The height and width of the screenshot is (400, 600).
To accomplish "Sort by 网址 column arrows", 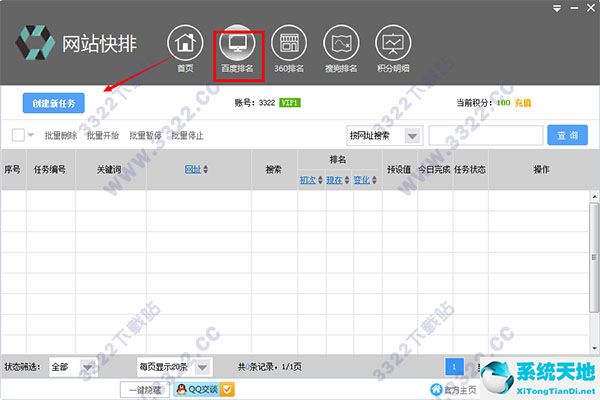I will point(205,169).
